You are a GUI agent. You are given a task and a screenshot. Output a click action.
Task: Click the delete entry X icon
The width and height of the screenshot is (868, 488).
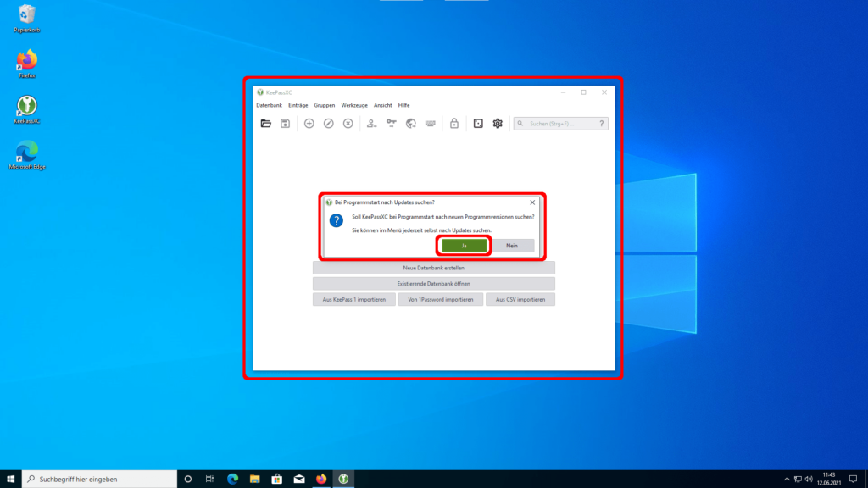tap(348, 124)
